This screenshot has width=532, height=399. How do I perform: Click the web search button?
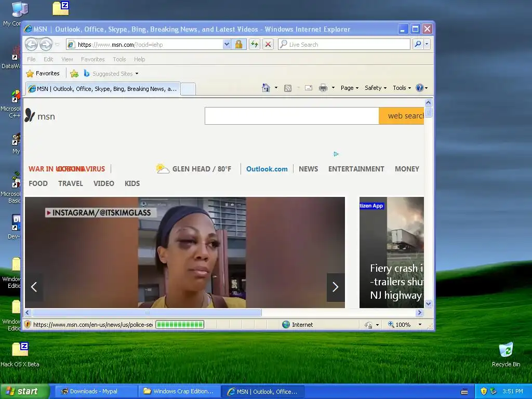pyautogui.click(x=402, y=116)
